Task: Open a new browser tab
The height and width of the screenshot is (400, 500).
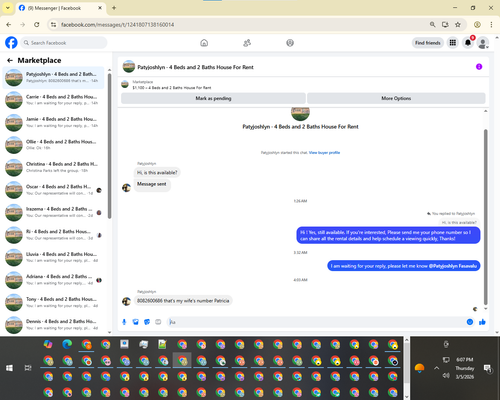Action: pyautogui.click(x=114, y=8)
